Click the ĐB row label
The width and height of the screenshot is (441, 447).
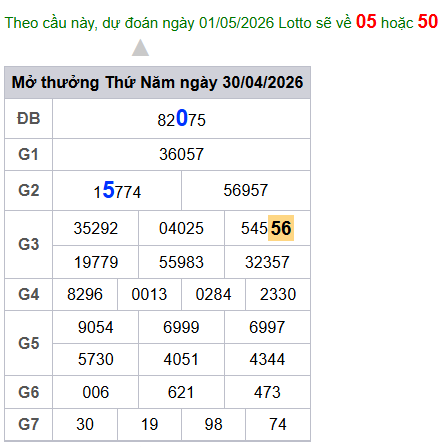click(29, 119)
